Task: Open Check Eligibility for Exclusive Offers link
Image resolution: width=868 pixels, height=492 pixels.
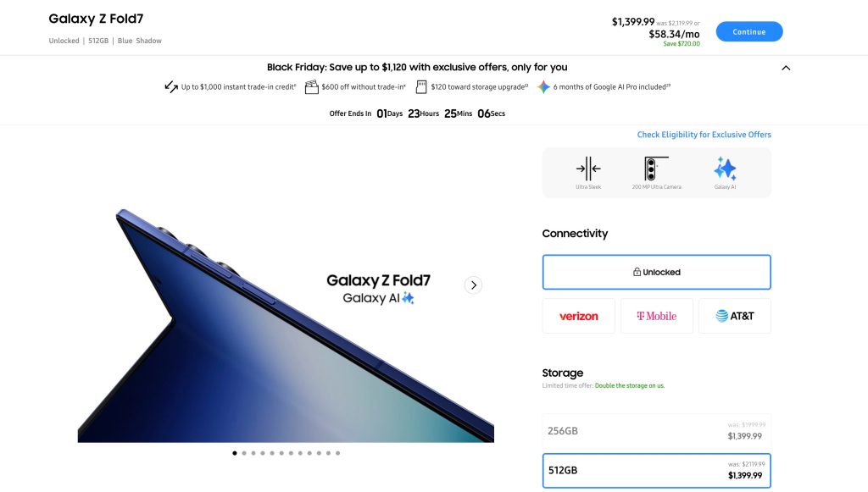Action: (x=704, y=135)
